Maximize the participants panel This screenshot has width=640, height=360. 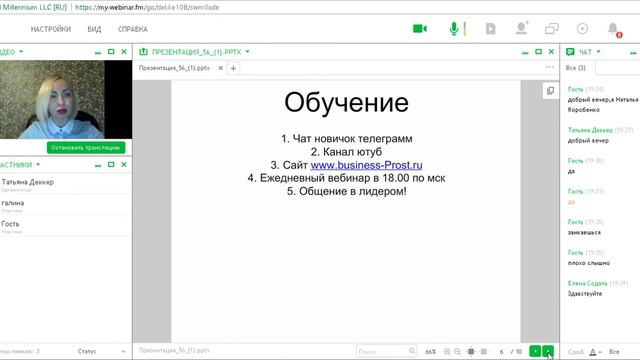click(x=111, y=164)
